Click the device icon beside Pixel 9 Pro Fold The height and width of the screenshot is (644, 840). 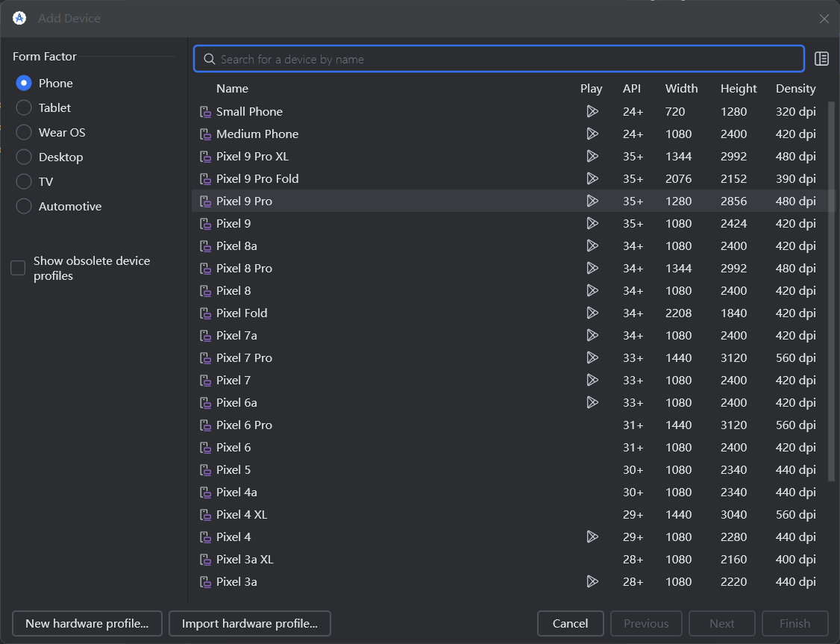click(205, 179)
